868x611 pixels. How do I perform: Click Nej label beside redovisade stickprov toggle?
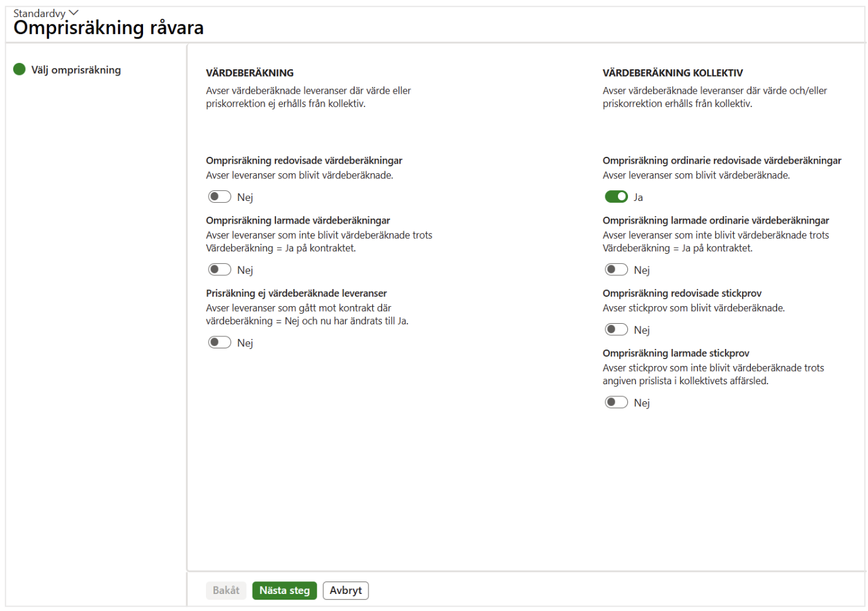coord(642,330)
